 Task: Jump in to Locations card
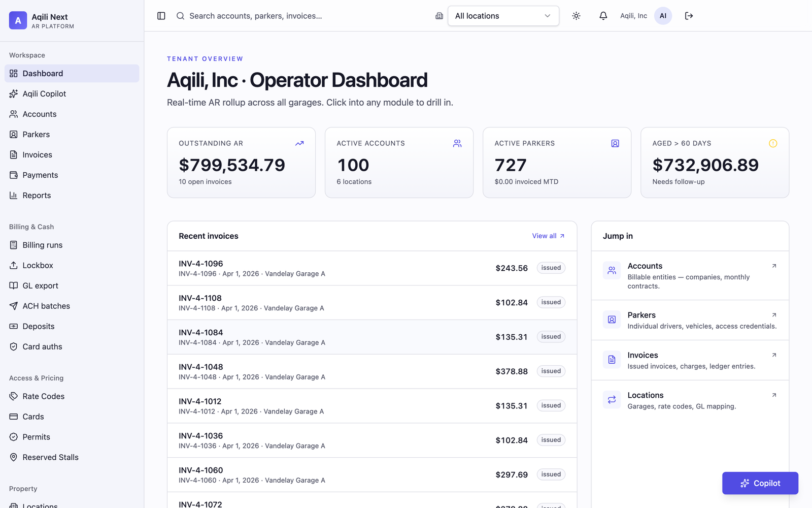coord(690,400)
